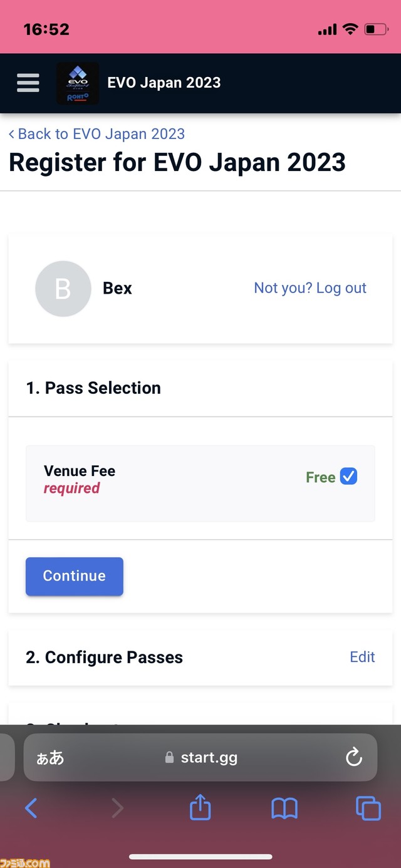Open Safari bookmarks book icon
Screen dimensions: 401x868
click(284, 809)
